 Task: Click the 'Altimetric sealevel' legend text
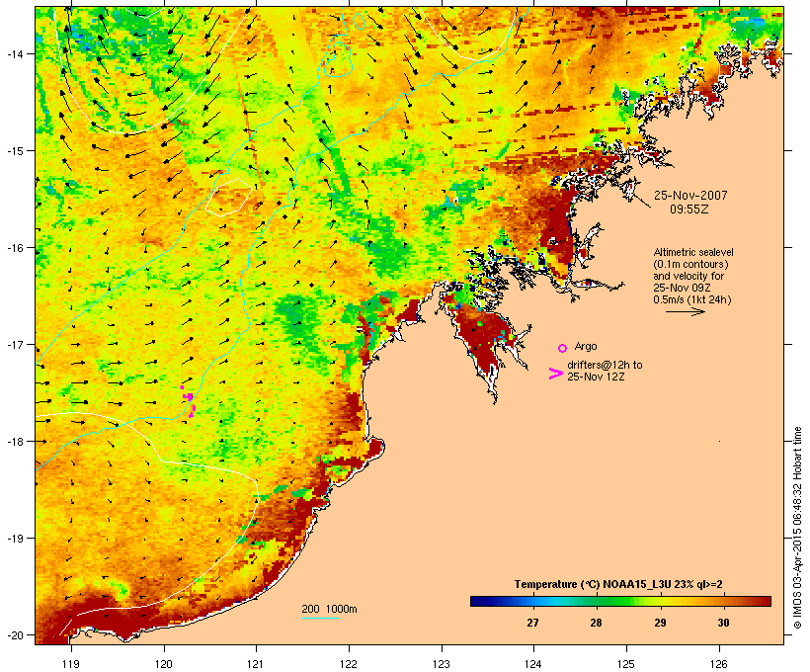[x=693, y=252]
